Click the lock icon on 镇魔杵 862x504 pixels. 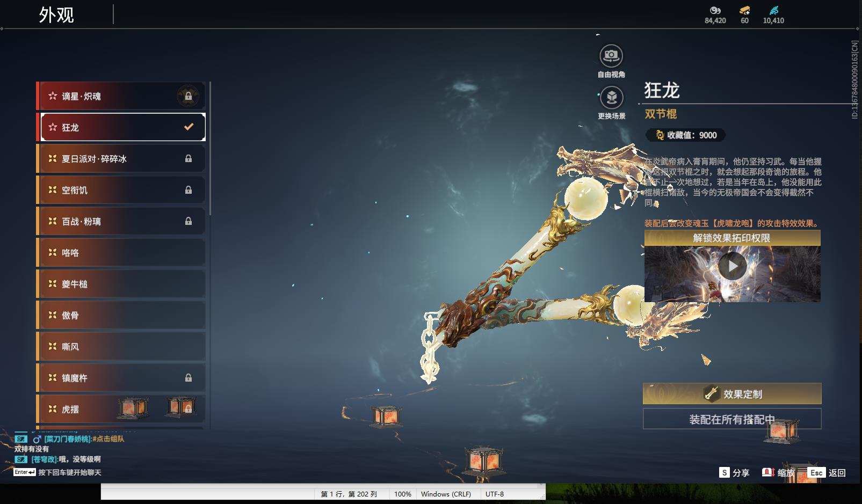point(189,378)
